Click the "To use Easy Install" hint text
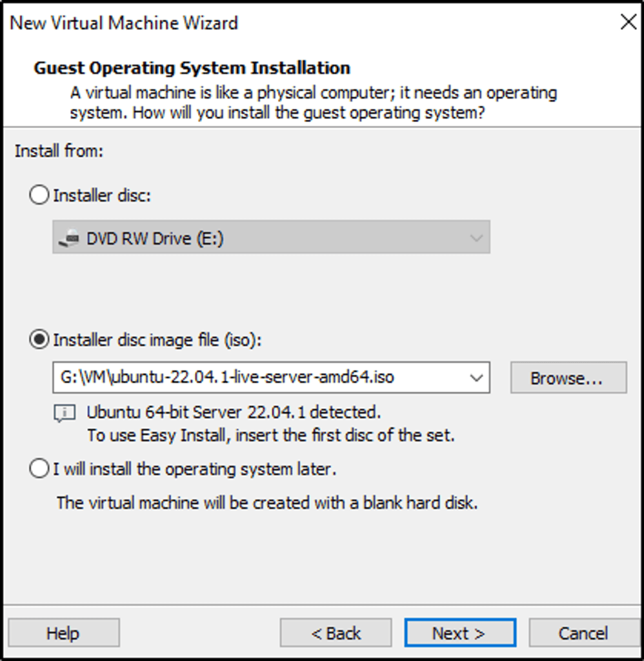The height and width of the screenshot is (661, 644). point(271,435)
